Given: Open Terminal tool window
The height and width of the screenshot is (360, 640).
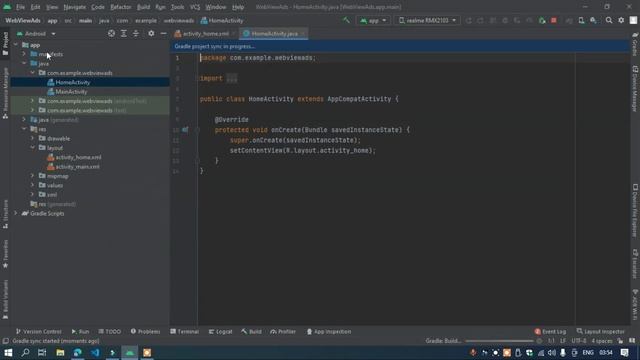Looking at the screenshot, I should (184, 331).
